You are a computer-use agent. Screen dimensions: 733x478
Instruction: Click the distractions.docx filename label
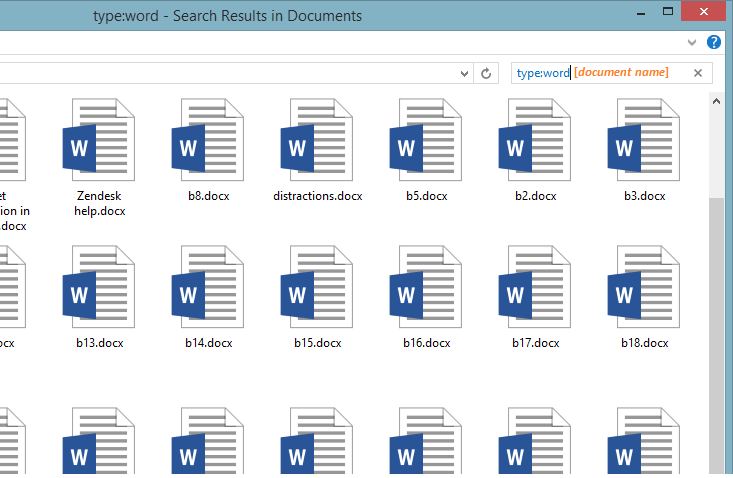click(317, 196)
